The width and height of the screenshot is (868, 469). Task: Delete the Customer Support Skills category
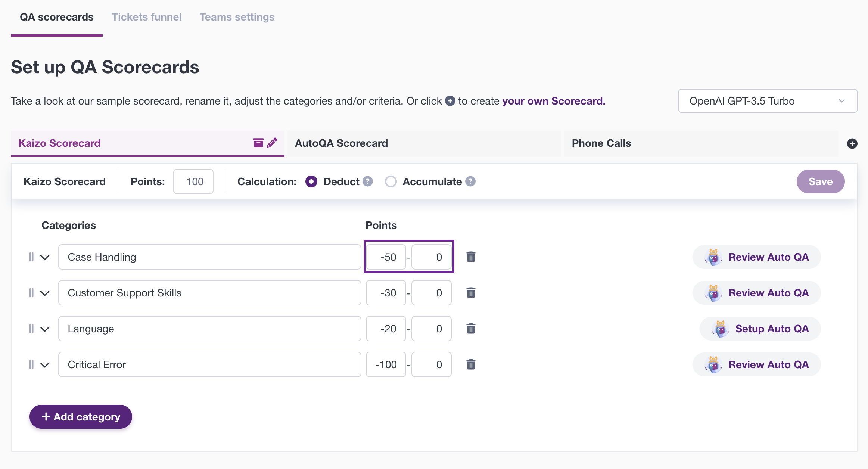tap(471, 293)
